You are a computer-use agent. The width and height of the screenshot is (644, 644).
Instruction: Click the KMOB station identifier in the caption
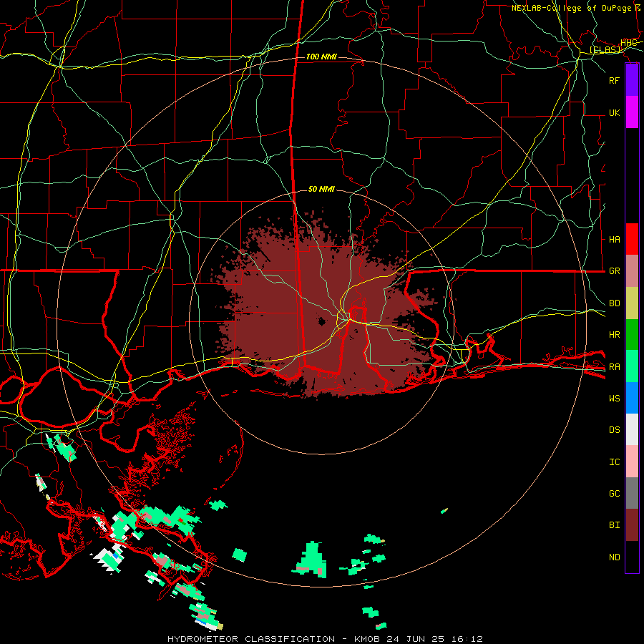(368, 639)
